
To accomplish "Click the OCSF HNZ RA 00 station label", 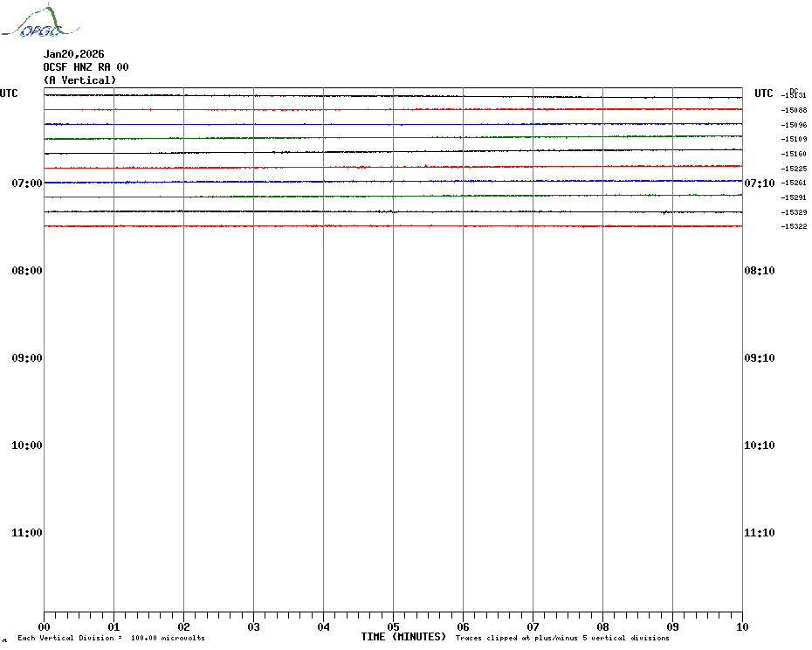I will click(86, 67).
